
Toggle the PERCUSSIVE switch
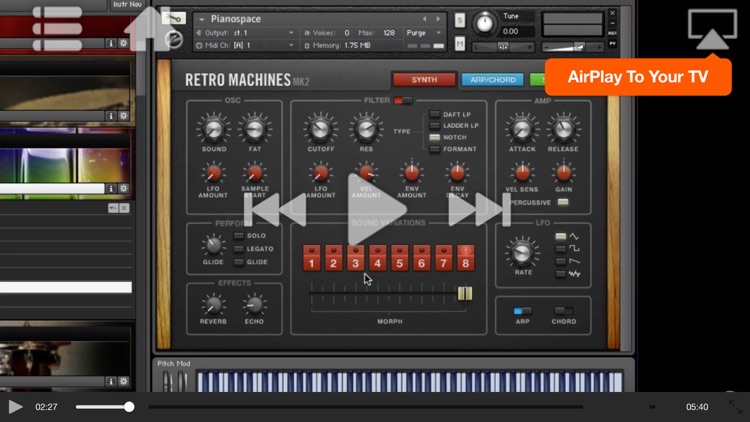(x=563, y=202)
